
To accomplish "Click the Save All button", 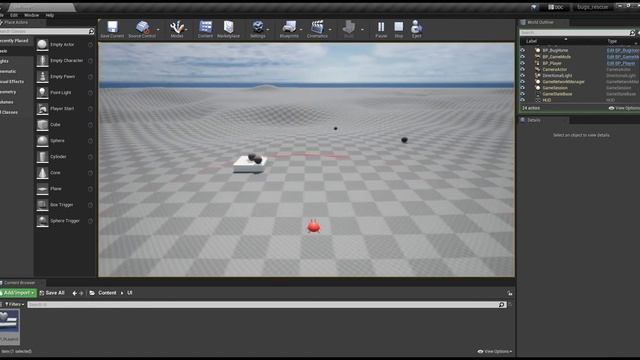I will (x=52, y=293).
